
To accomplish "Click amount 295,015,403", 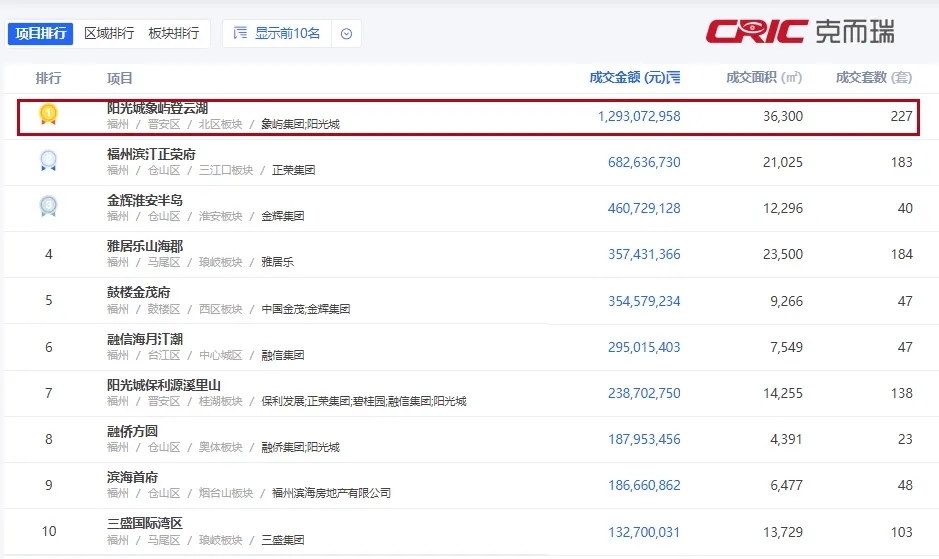I will click(x=644, y=348).
